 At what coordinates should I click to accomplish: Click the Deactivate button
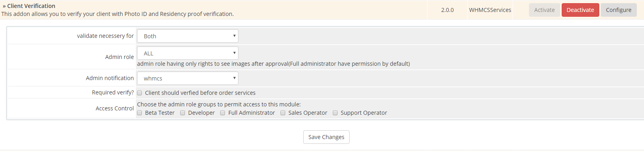(580, 10)
